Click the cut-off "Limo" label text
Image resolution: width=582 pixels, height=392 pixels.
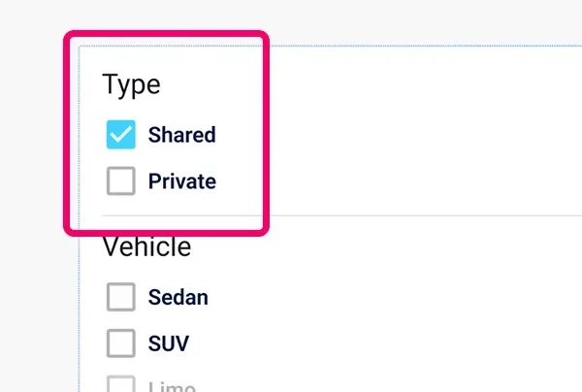click(171, 386)
